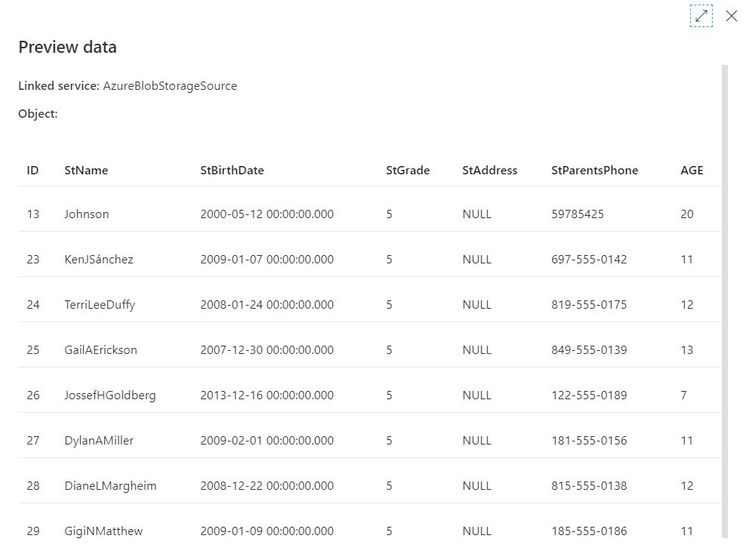Viewport: 749px width, 560px height.
Task: Select the DylanAMiller cell
Action: (x=99, y=440)
